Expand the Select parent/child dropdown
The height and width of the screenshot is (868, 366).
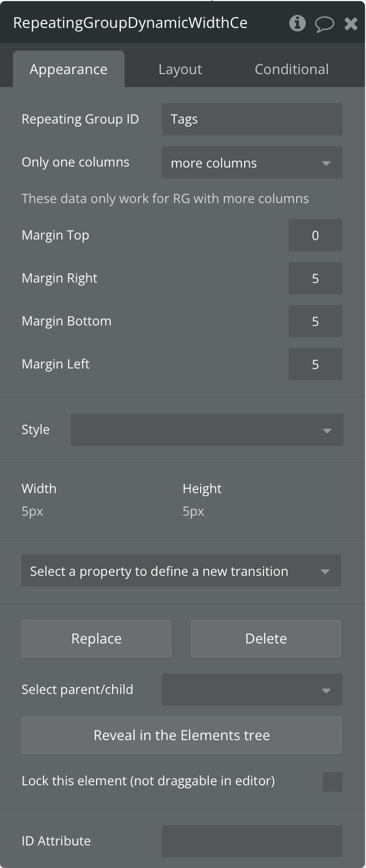coord(252,690)
